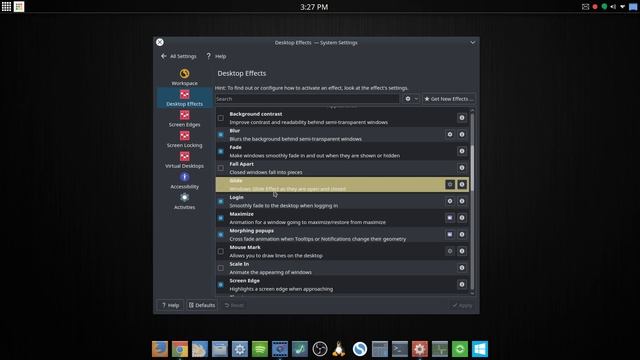The image size is (640, 360).
Task: Open the Tux penguin dock icon
Action: (339, 349)
